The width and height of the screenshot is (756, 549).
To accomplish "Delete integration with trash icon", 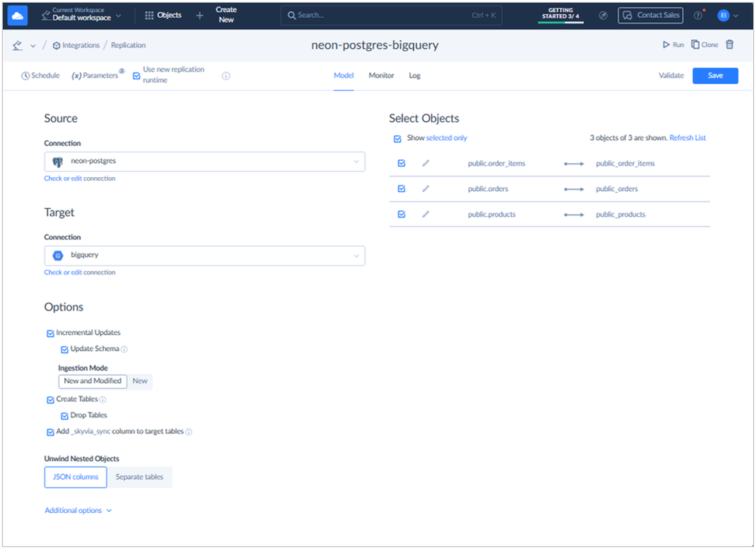I will click(730, 44).
